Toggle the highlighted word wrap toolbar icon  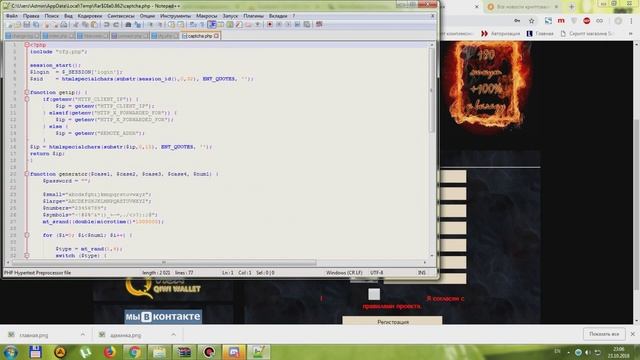click(212, 25)
